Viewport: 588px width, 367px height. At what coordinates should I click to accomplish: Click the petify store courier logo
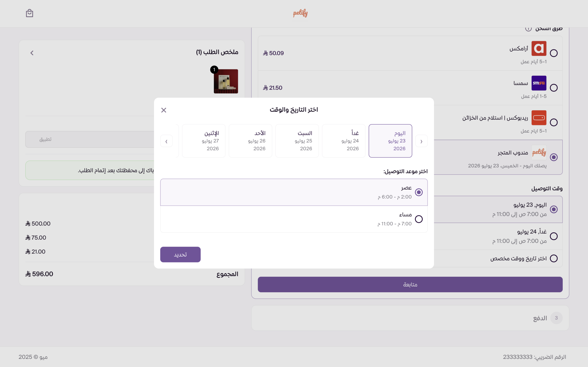click(539, 152)
